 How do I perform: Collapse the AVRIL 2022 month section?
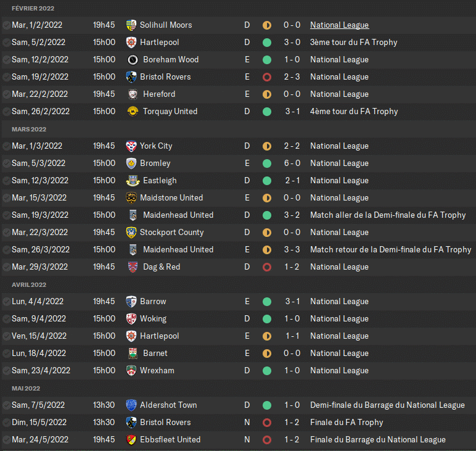click(x=29, y=285)
